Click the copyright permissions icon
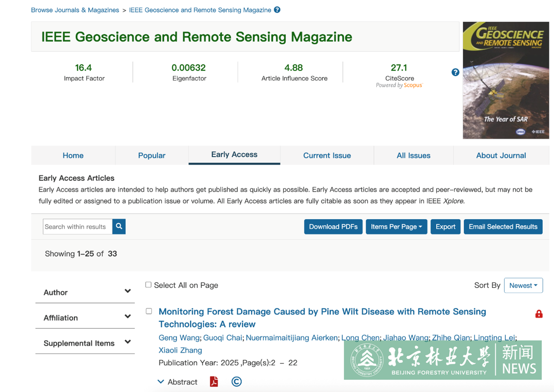This screenshot has height=392, width=554. (x=236, y=382)
